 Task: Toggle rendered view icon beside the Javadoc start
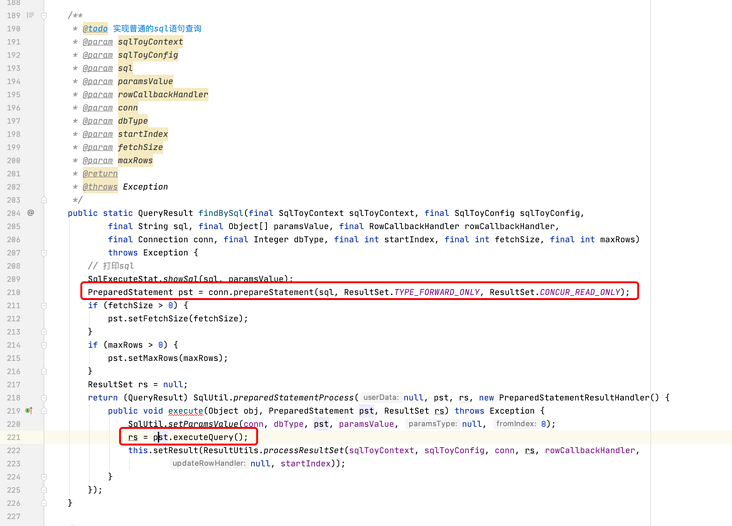(x=30, y=15)
